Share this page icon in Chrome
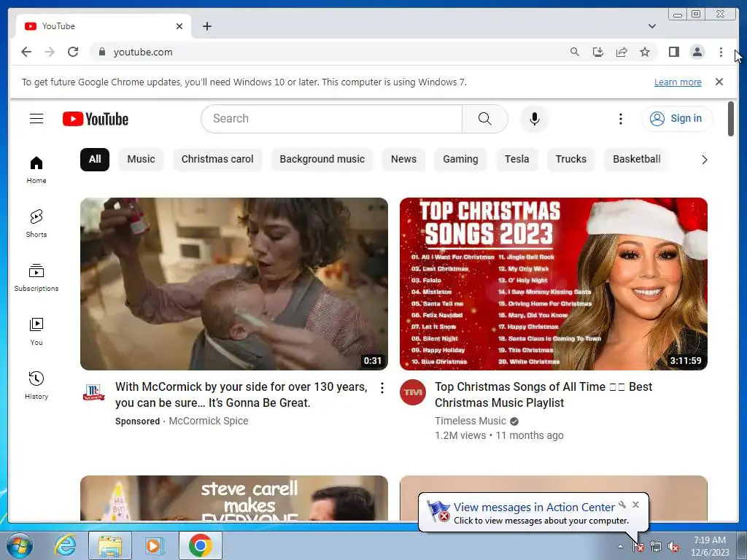The height and width of the screenshot is (560, 747). 622,52
